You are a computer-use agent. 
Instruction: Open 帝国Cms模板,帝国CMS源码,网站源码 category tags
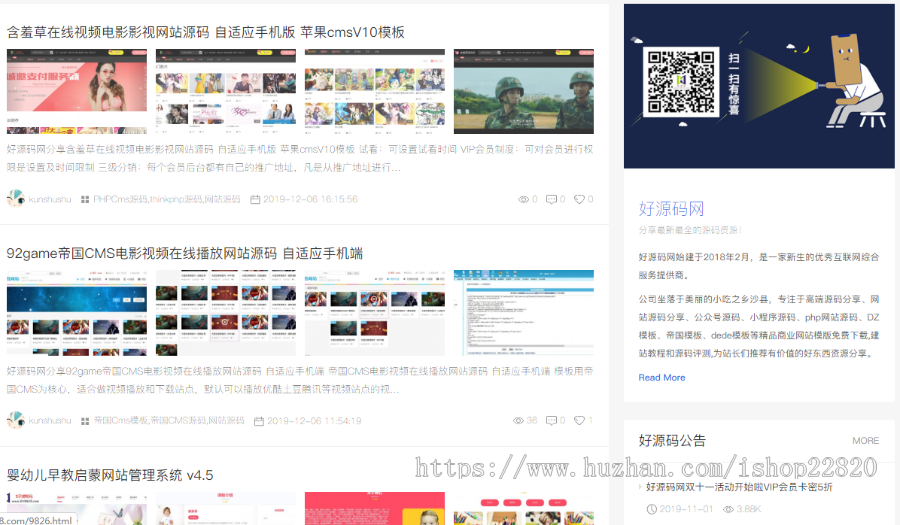click(169, 421)
